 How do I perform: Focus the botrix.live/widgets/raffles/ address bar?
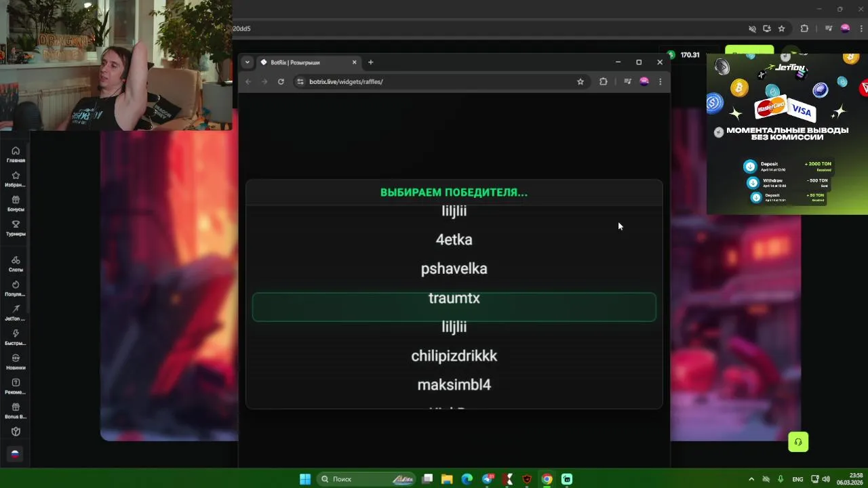[434, 81]
